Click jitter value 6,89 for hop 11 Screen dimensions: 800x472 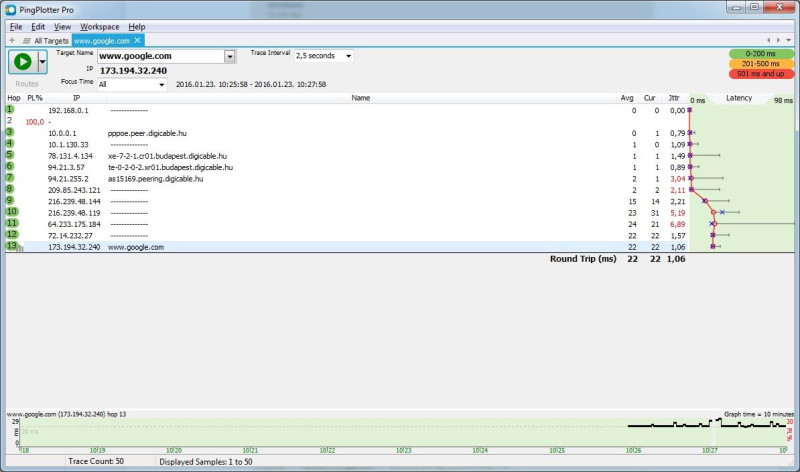tap(678, 225)
